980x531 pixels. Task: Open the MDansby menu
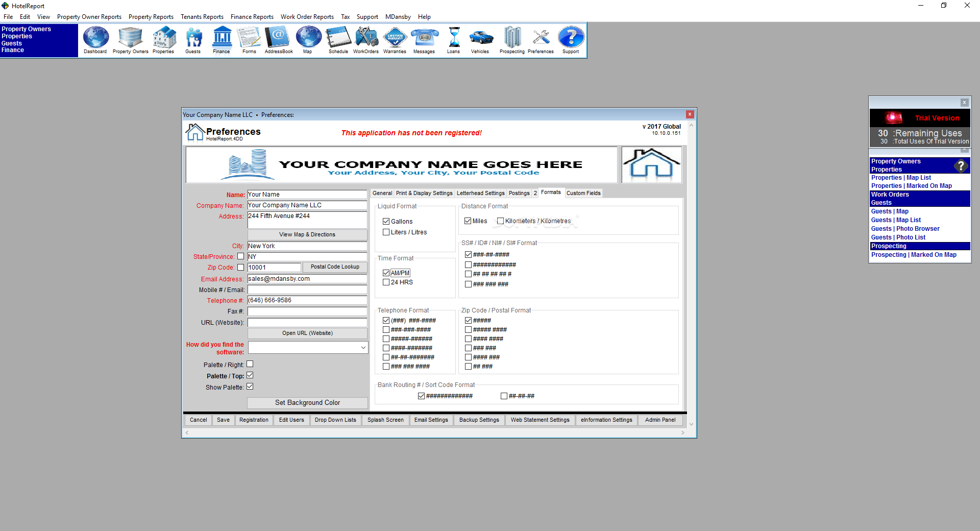(398, 17)
